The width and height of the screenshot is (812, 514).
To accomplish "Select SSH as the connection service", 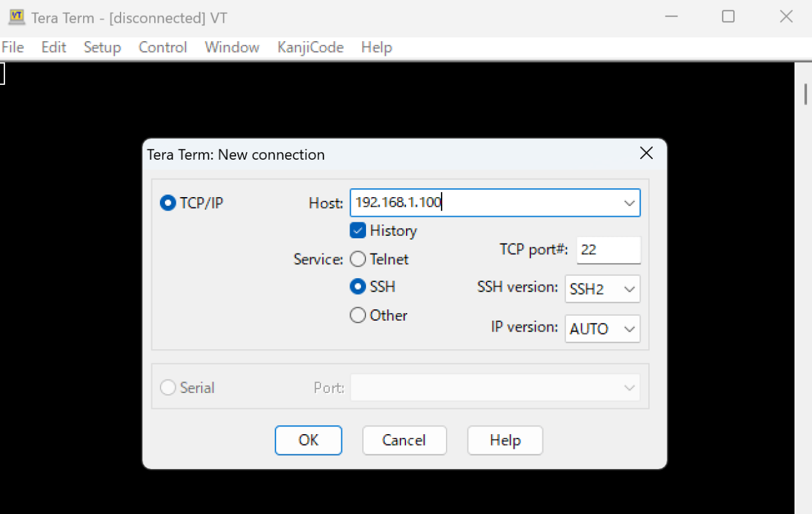I will [358, 286].
